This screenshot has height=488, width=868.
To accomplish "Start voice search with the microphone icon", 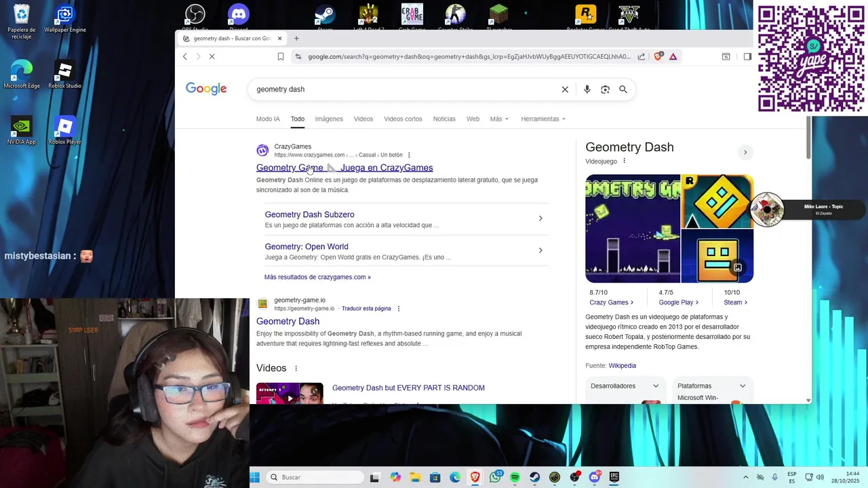I will click(587, 89).
